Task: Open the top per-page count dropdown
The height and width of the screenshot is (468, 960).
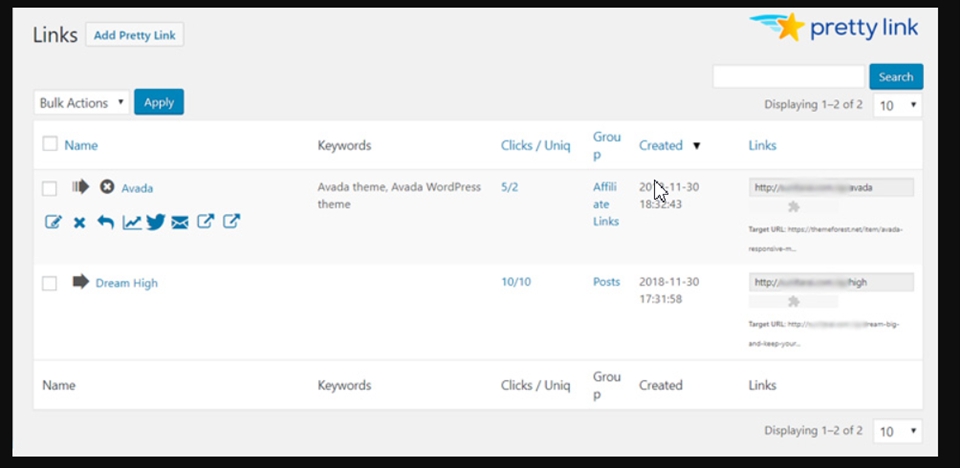Action: tap(897, 105)
